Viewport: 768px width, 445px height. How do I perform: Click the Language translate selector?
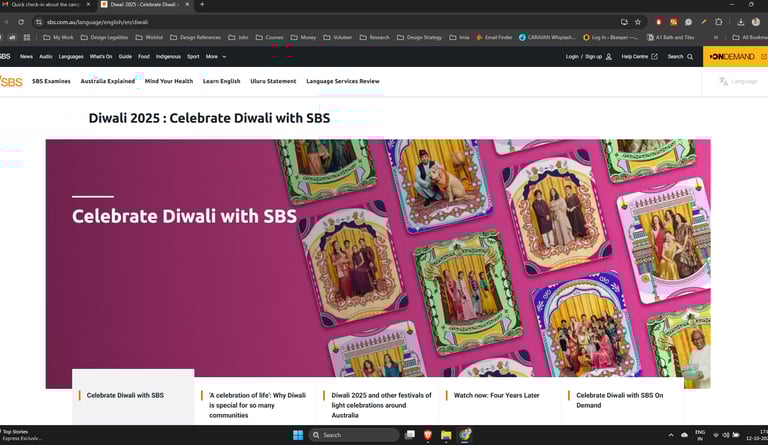(738, 82)
